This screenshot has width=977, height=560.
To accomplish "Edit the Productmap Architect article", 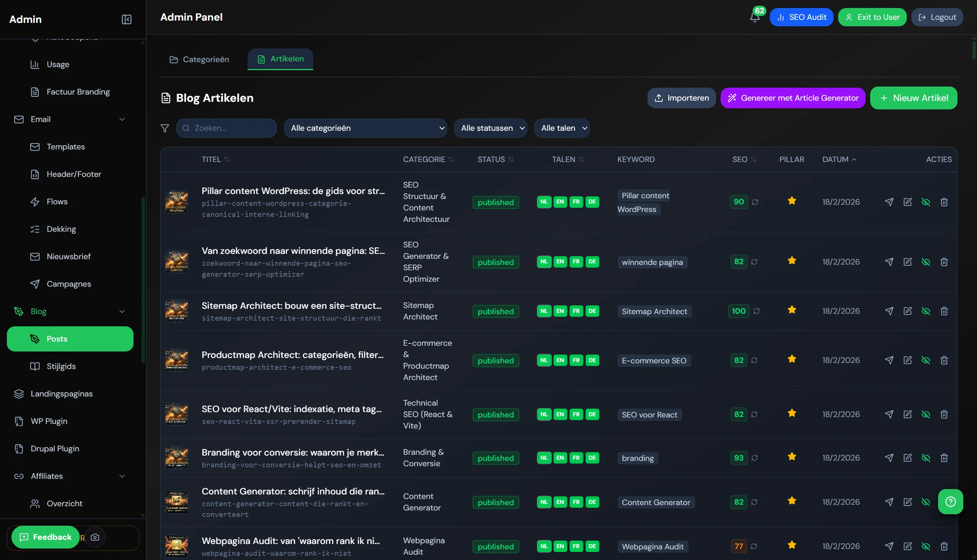I will click(x=907, y=360).
